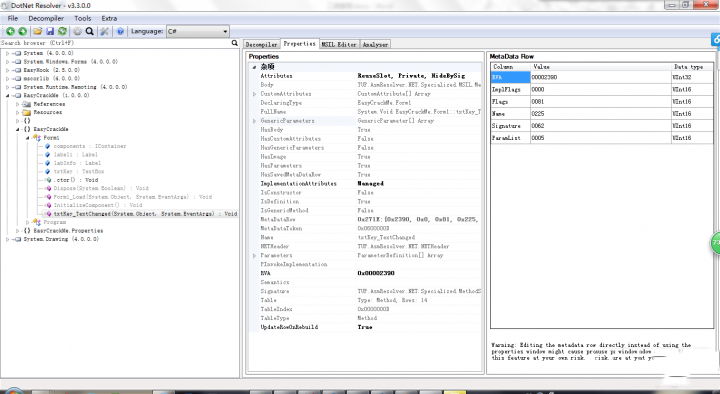Image resolution: width=720 pixels, height=394 pixels.
Task: Collapse the EasyCrackMe (1.0.0.0) assembly node
Action: point(7,96)
